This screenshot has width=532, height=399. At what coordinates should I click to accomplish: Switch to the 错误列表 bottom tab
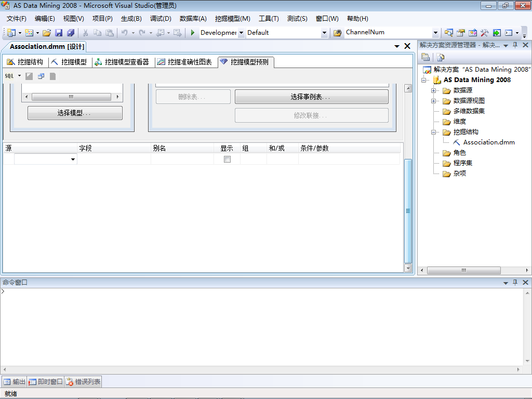pos(83,382)
